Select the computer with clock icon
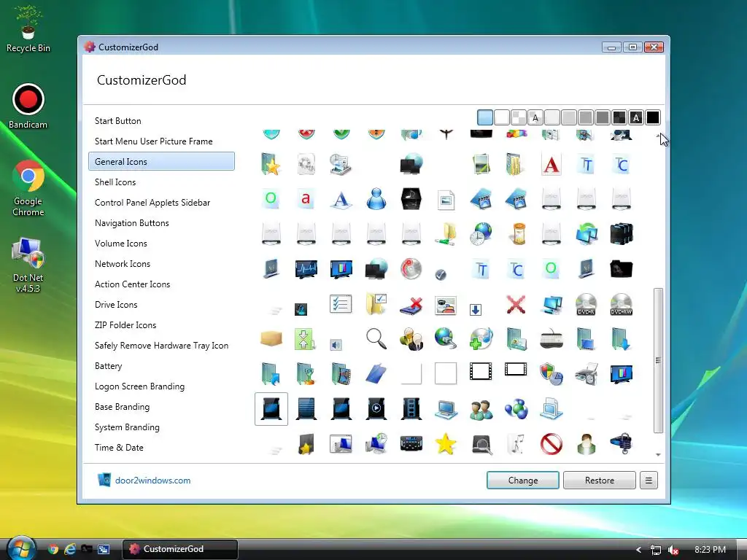 [x=376, y=444]
